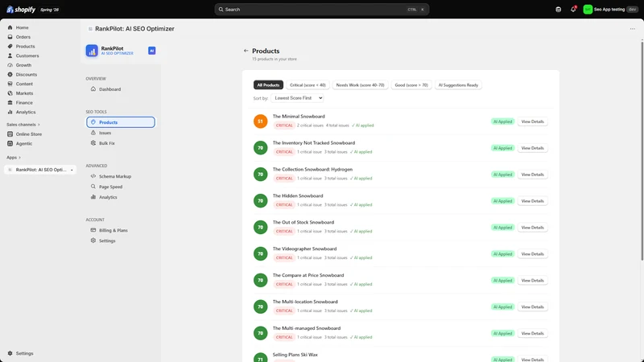644x362 pixels.
Task: Click the CRITICAL tag on The Out of Stock Snowboard
Action: 284,232
